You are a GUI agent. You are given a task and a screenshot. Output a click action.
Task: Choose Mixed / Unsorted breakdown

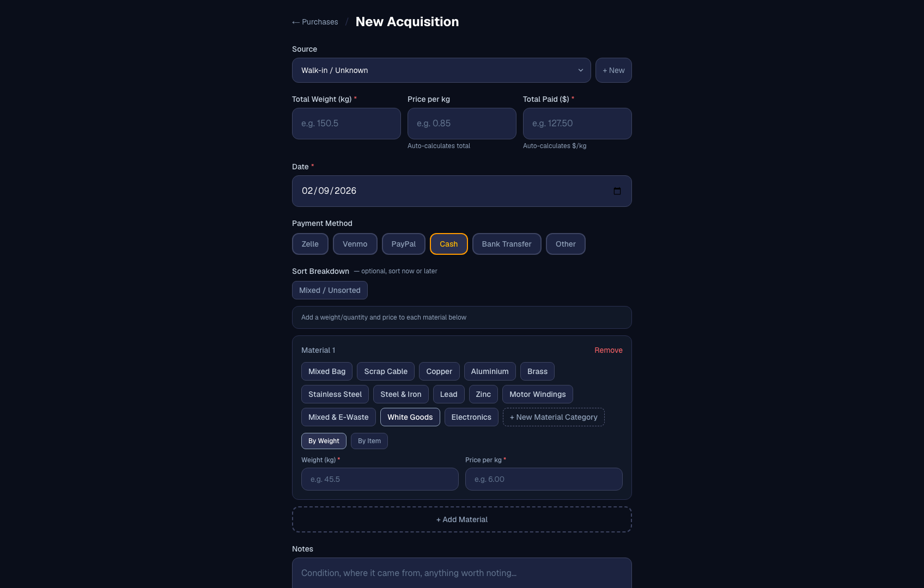point(330,290)
